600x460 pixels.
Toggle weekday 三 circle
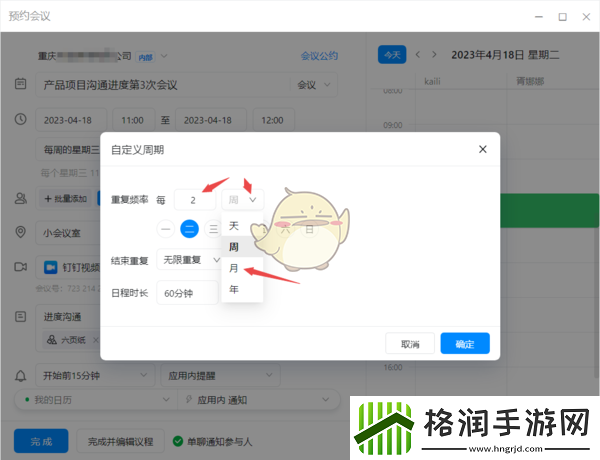[x=213, y=229]
